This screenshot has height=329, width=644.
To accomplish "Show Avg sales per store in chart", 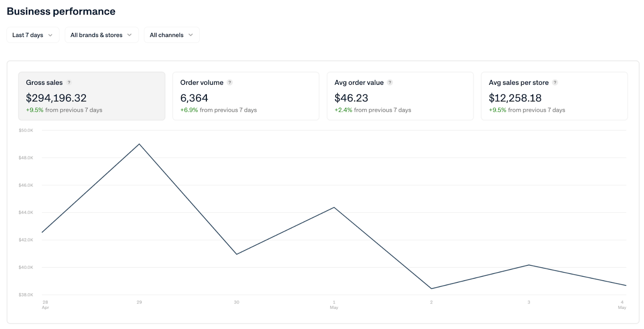I will click(x=554, y=96).
